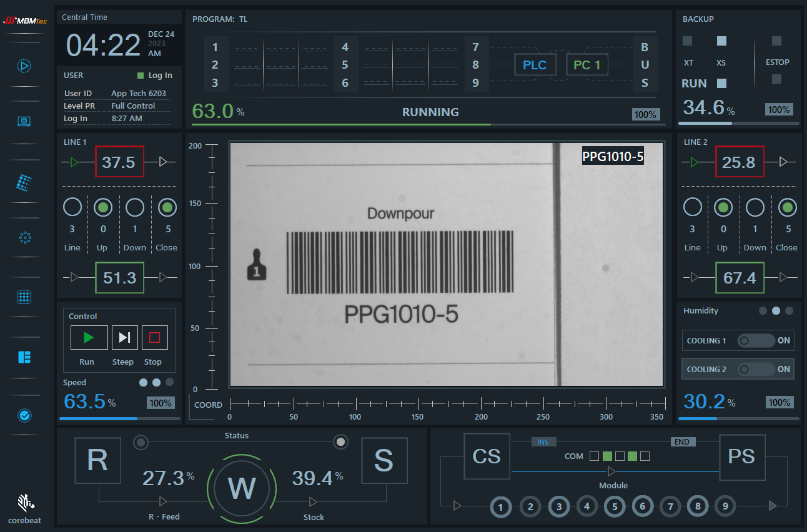Click the INS tag

coord(543,442)
